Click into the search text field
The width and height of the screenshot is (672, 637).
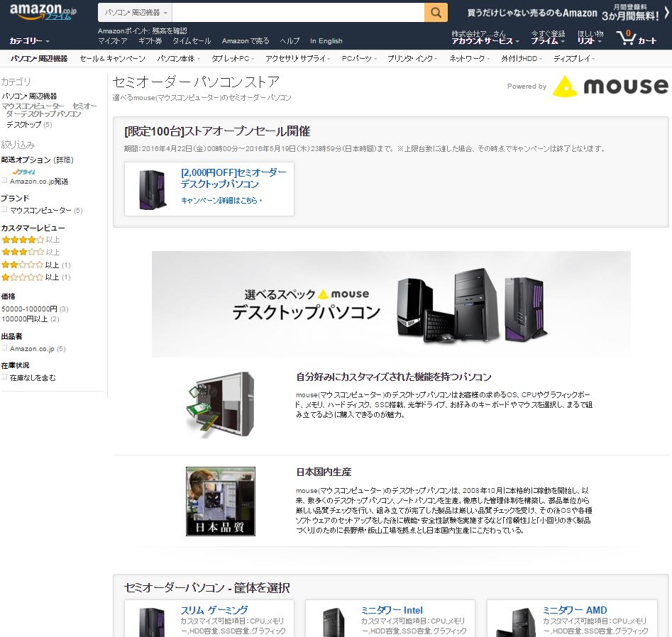pyautogui.click(x=298, y=13)
